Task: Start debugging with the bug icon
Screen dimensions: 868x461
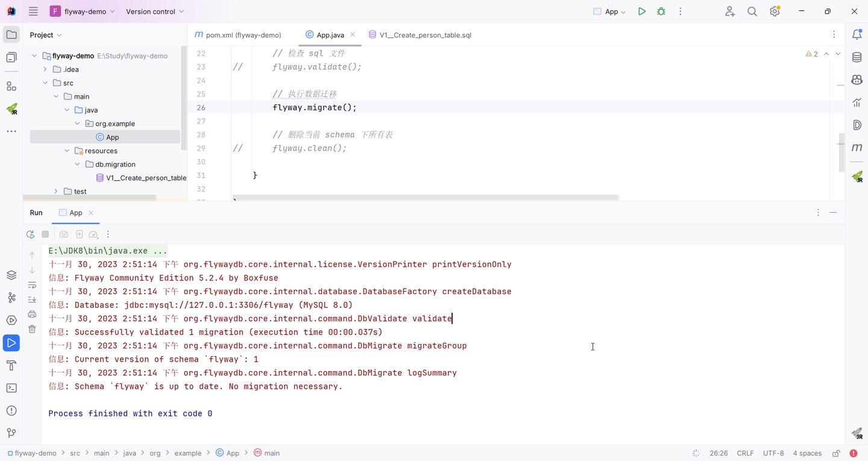Action: [661, 11]
